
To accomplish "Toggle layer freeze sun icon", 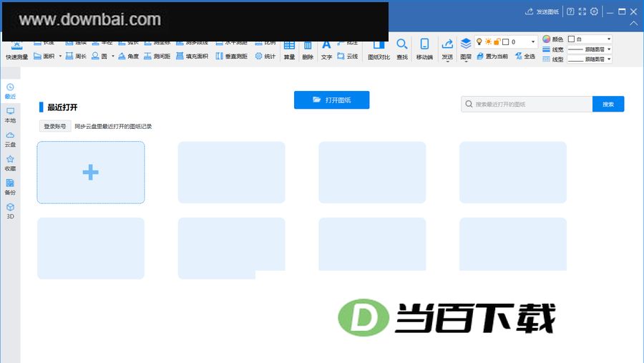I will click(x=488, y=42).
